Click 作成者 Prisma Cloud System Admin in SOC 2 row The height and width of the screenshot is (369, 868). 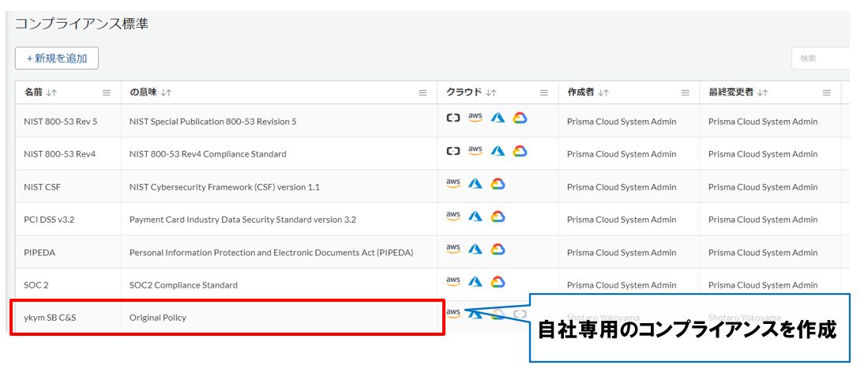point(622,284)
